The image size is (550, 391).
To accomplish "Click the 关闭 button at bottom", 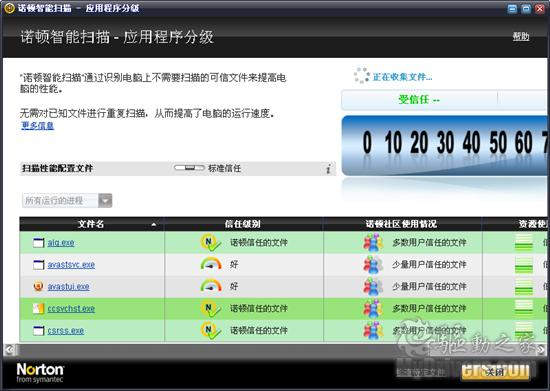I will [496, 372].
